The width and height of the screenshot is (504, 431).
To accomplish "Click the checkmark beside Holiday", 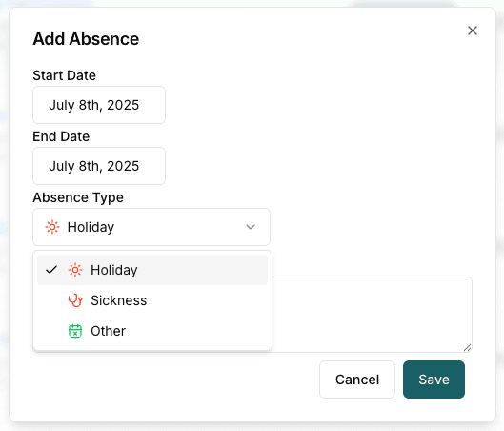I will [x=51, y=270].
